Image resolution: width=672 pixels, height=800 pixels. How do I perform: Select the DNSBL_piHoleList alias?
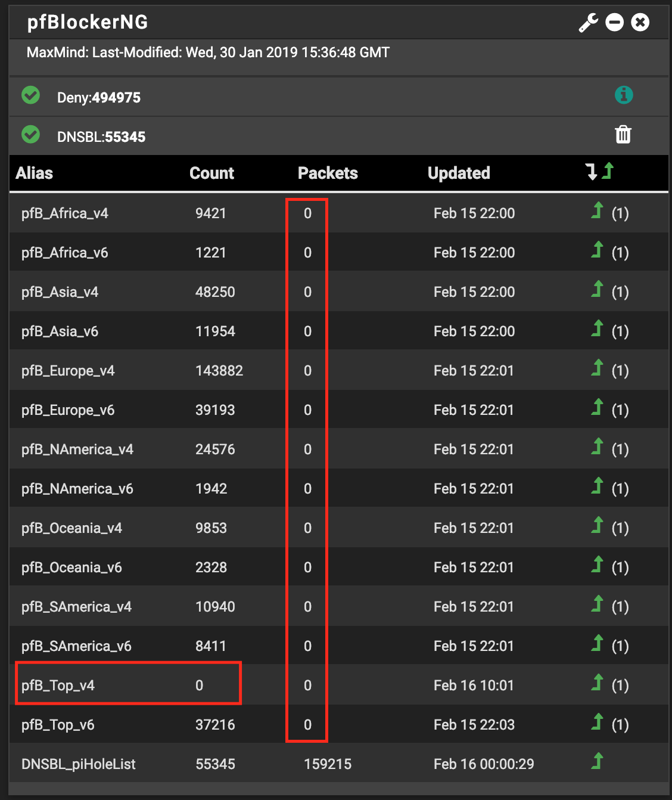(79, 764)
